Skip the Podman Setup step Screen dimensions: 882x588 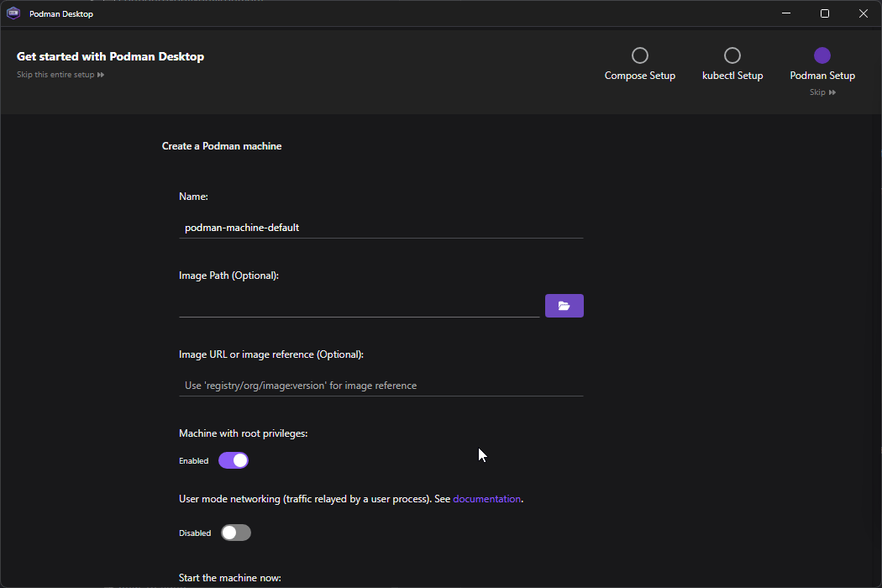822,92
